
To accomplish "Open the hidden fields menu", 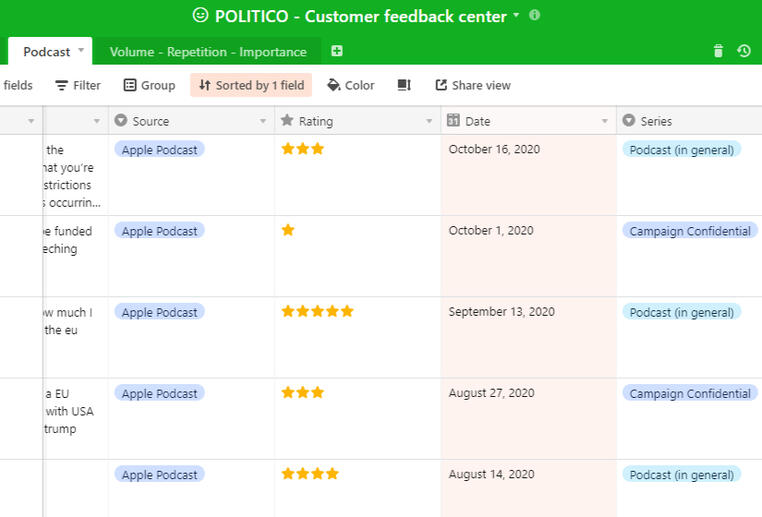I will point(18,86).
